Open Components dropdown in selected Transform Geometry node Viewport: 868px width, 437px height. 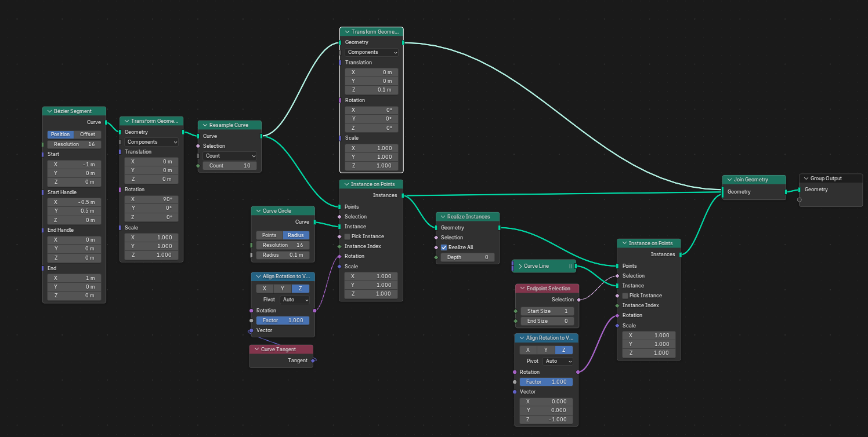click(x=371, y=52)
